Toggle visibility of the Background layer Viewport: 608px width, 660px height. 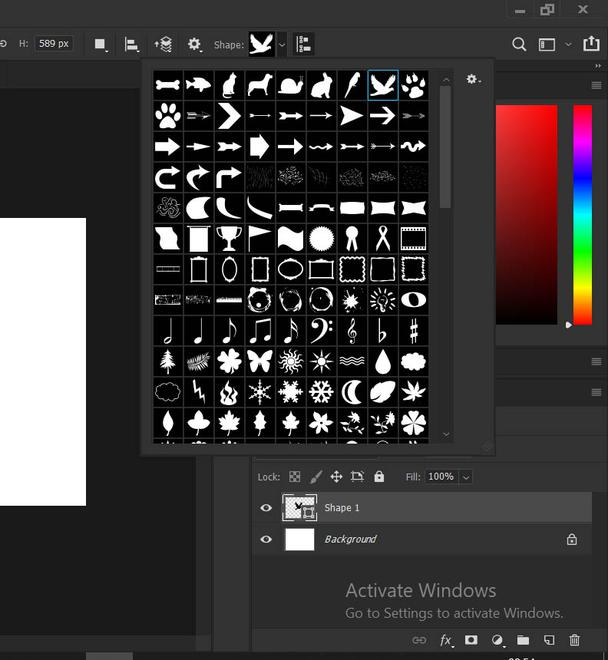pos(266,539)
